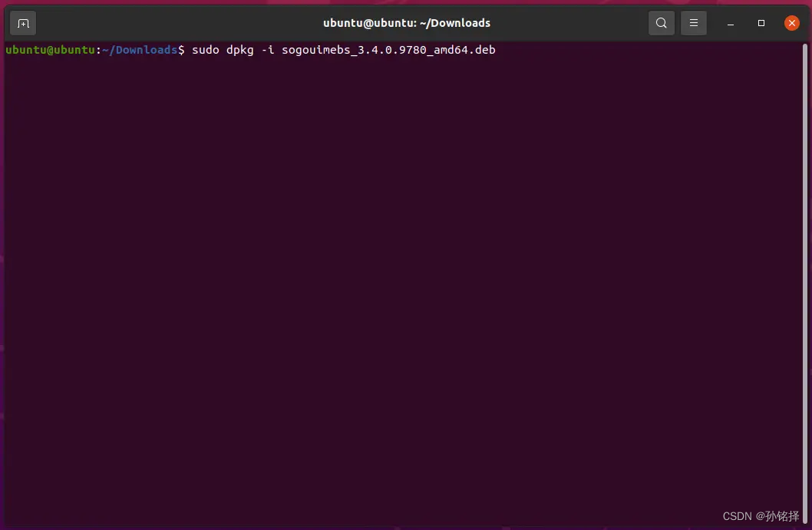The image size is (812, 530).
Task: Close the terminal window
Action: pyautogui.click(x=791, y=22)
